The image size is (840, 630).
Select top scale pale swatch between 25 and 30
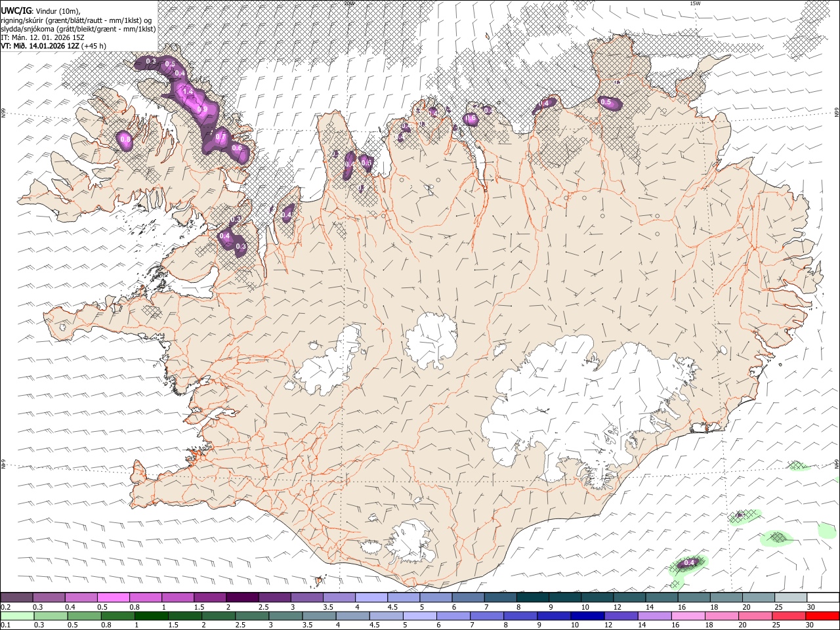[x=790, y=597]
